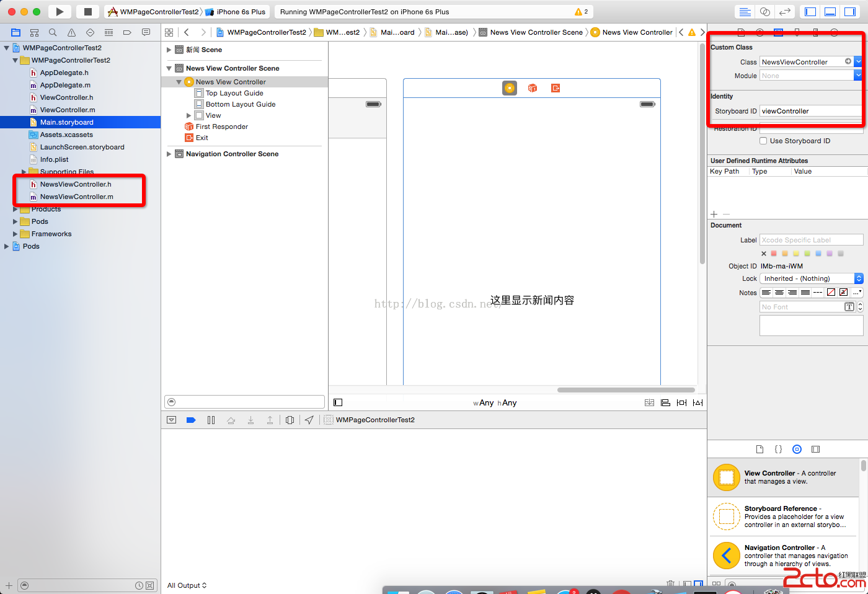The width and height of the screenshot is (868, 594).
Task: Click the Align constraints icon
Action: (665, 402)
